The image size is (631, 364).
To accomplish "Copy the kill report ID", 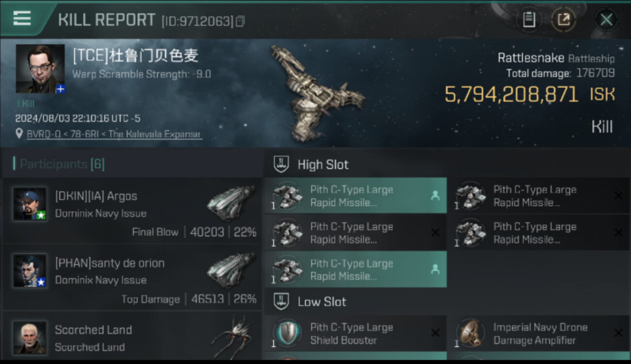I will 240,21.
